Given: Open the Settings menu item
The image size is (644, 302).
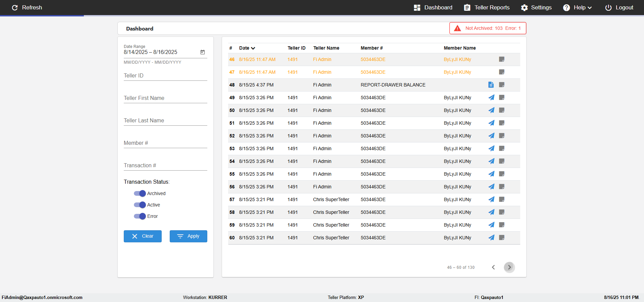Looking at the screenshot, I should [536, 7].
